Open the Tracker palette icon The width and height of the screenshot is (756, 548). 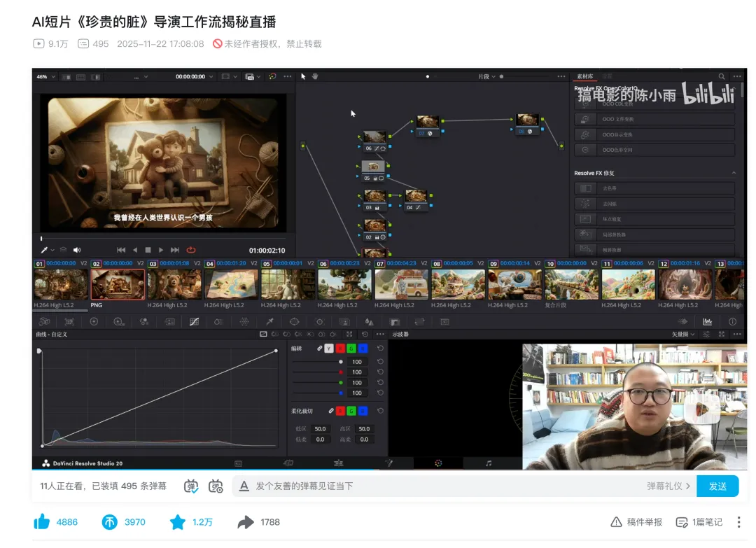coord(319,321)
